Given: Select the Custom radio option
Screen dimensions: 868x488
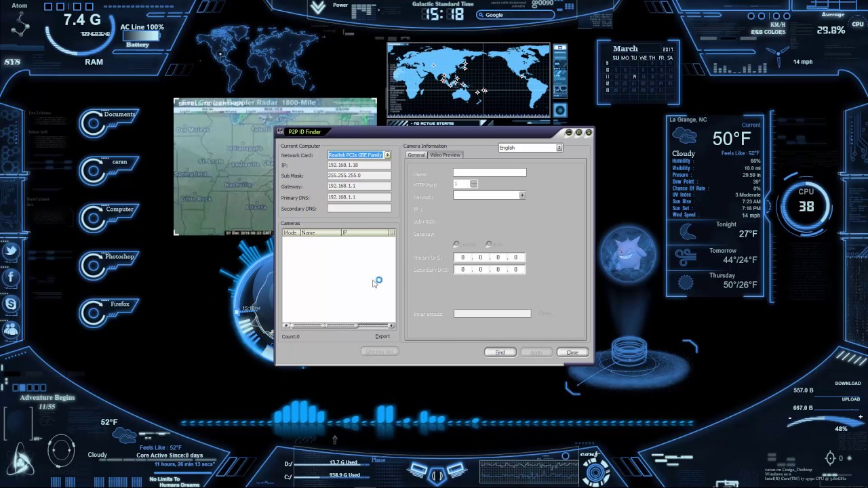Looking at the screenshot, I should [x=456, y=244].
